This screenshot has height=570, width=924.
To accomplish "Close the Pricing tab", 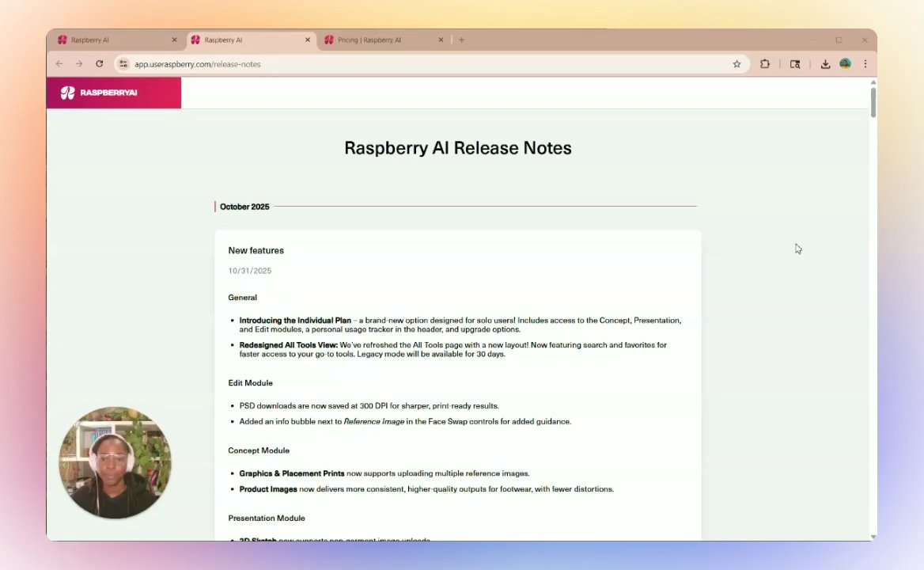I will click(440, 40).
